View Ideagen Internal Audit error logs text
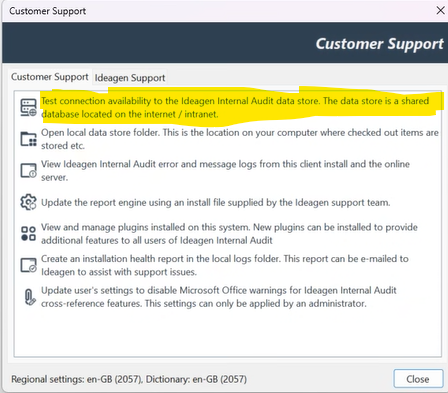The image size is (448, 393). tap(225, 171)
